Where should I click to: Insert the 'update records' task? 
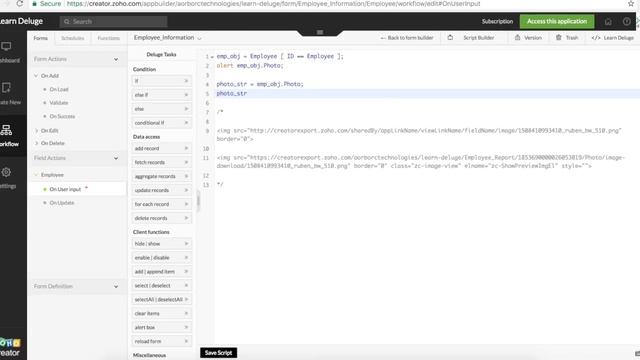tap(162, 190)
